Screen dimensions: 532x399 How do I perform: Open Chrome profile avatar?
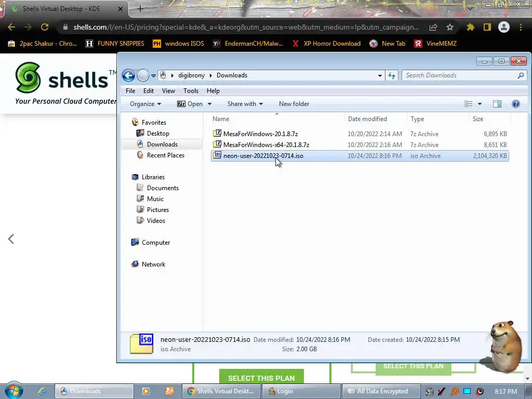(x=504, y=27)
